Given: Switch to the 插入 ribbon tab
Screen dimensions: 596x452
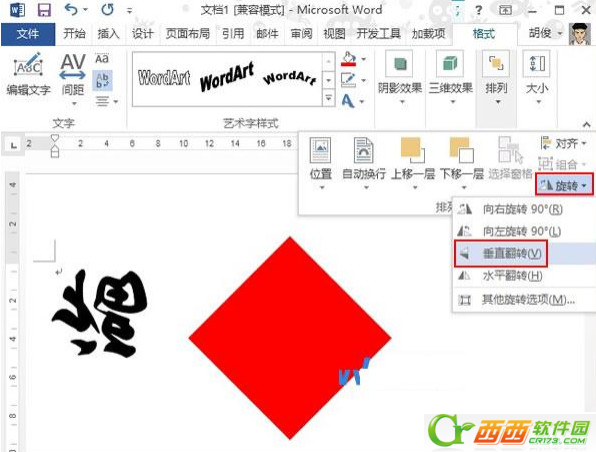Looking at the screenshot, I should pos(108,34).
